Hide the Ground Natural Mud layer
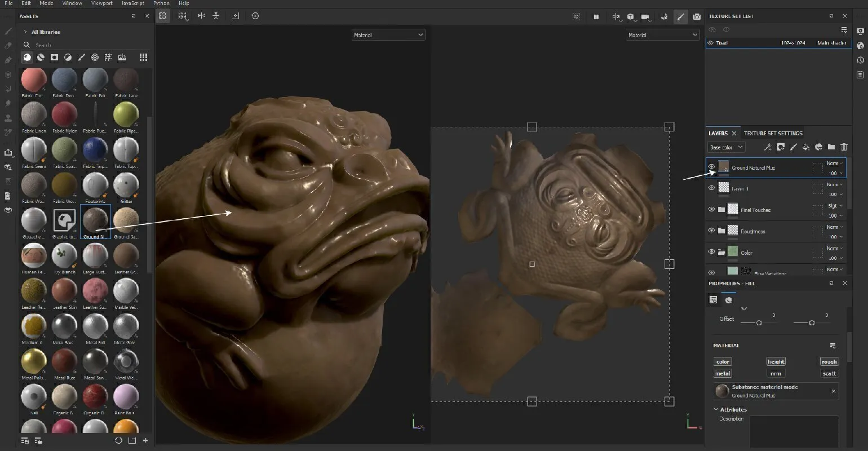This screenshot has height=451, width=868. coord(711,167)
